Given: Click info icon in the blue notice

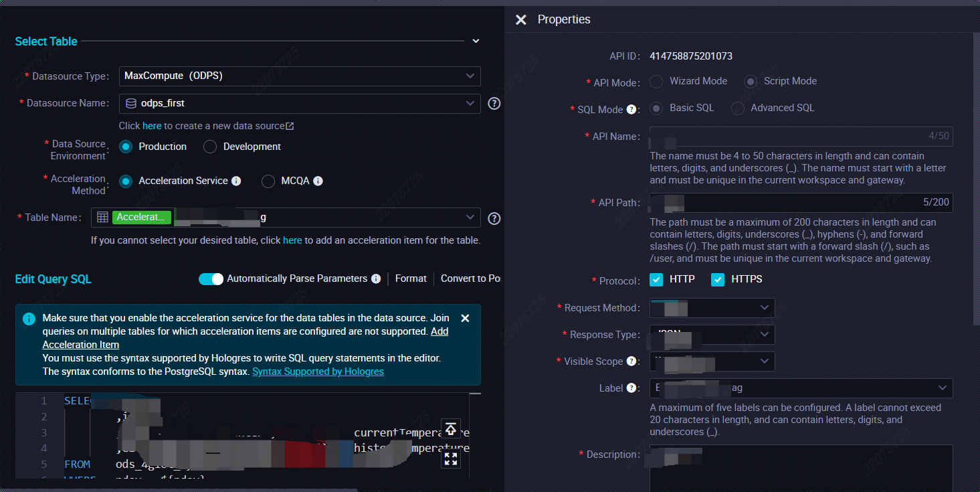Looking at the screenshot, I should (x=29, y=319).
